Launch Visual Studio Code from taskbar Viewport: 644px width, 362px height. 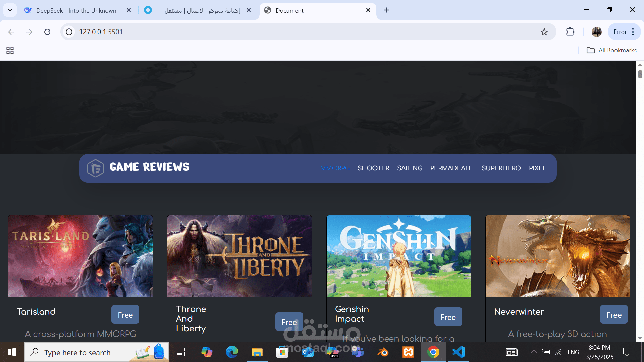(x=458, y=352)
